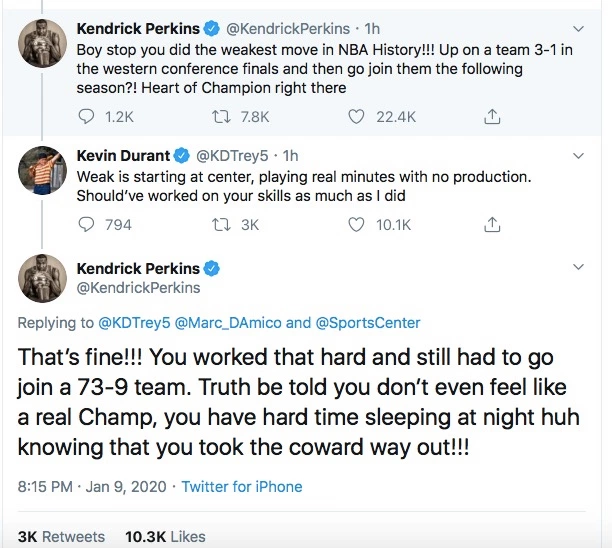Open options chevron on the main tweet
This screenshot has height=548, width=612.
[579, 267]
